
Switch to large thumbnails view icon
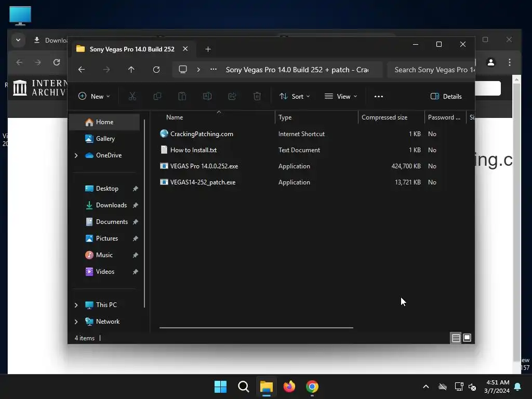point(467,338)
